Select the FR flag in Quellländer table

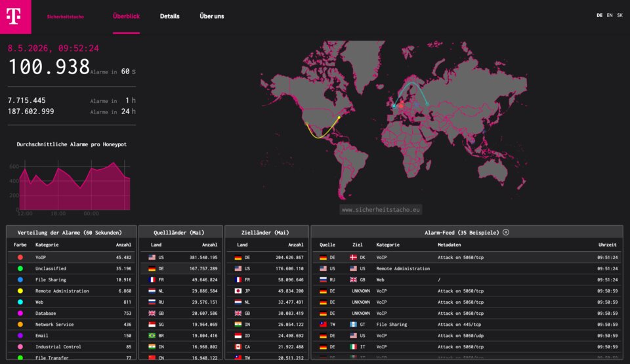[152, 279]
